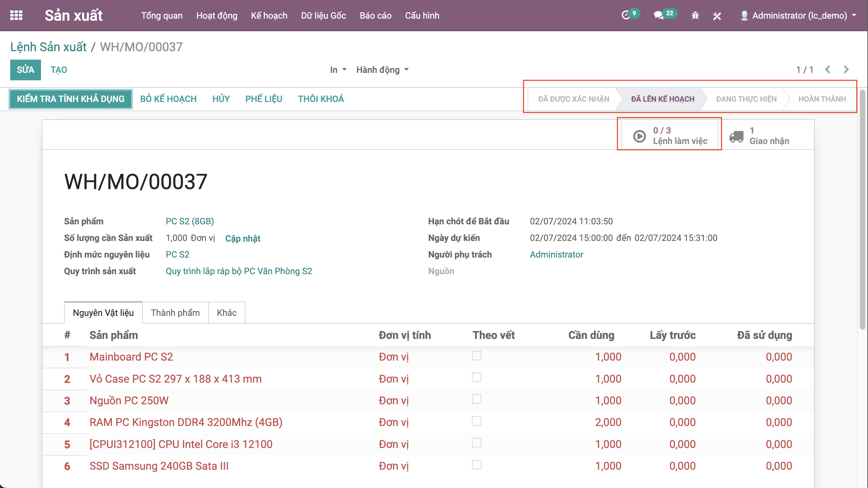
Task: Click the bug debug icon
Action: pyautogui.click(x=695, y=16)
